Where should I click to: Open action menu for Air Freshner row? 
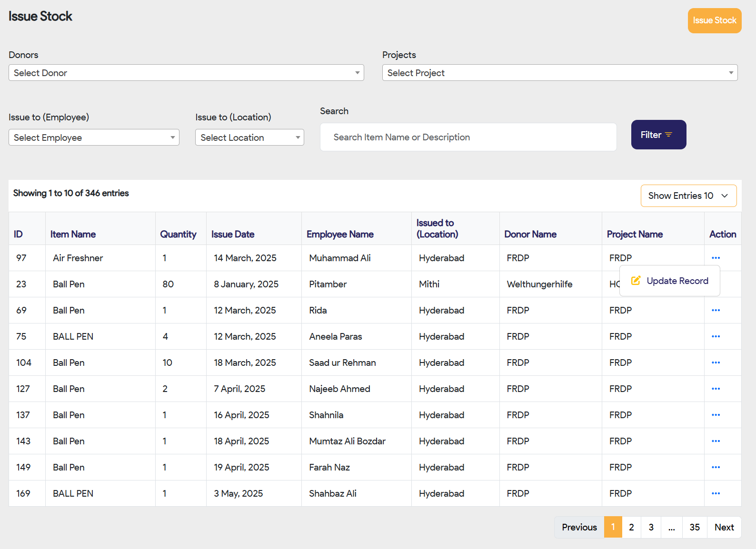click(x=716, y=258)
